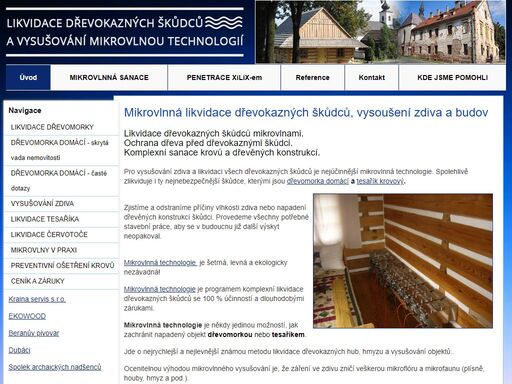Viewport: 512px width, 384px height.
Task: Open the Dubáci link
Action: tap(19, 350)
